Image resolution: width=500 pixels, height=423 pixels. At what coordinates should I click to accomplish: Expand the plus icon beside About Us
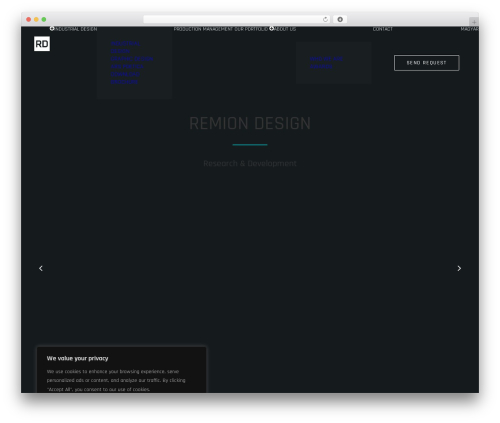click(x=271, y=29)
